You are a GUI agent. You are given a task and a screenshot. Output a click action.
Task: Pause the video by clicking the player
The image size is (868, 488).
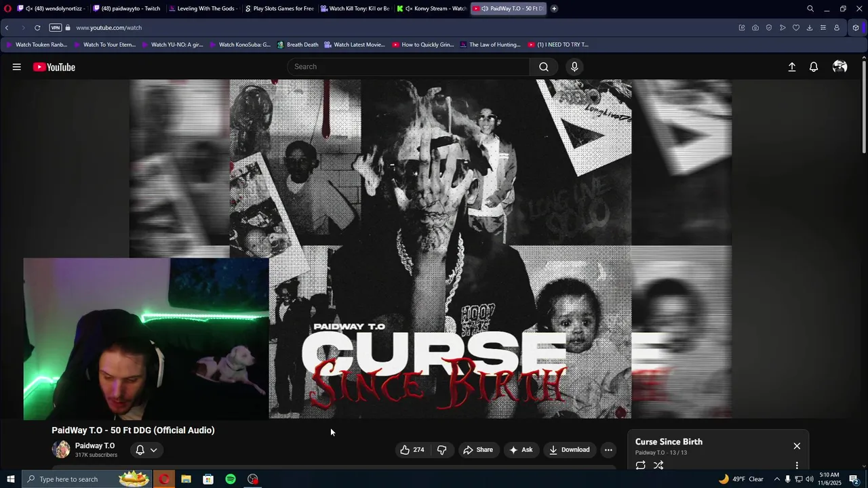point(431,249)
